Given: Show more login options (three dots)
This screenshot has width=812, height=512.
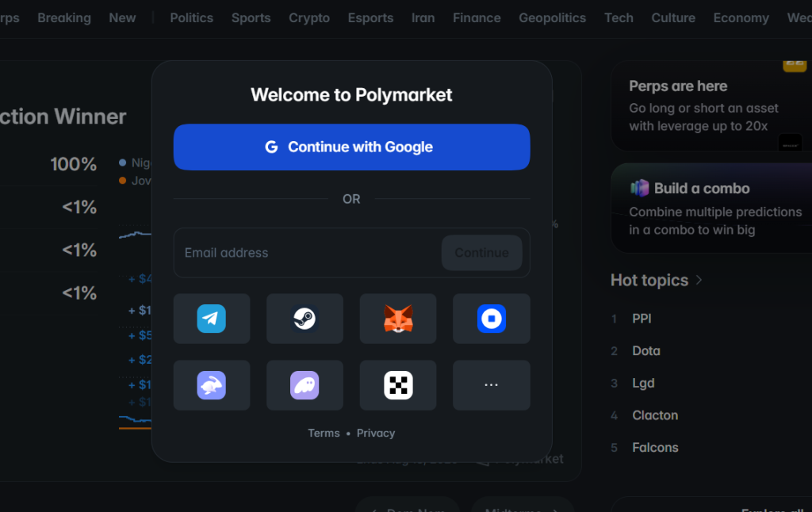Looking at the screenshot, I should [x=492, y=385].
